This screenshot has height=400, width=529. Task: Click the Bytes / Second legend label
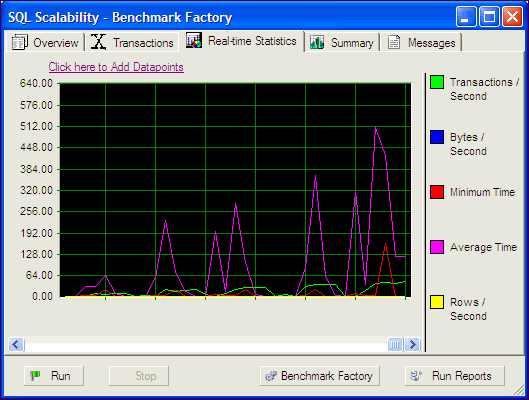[x=468, y=144]
